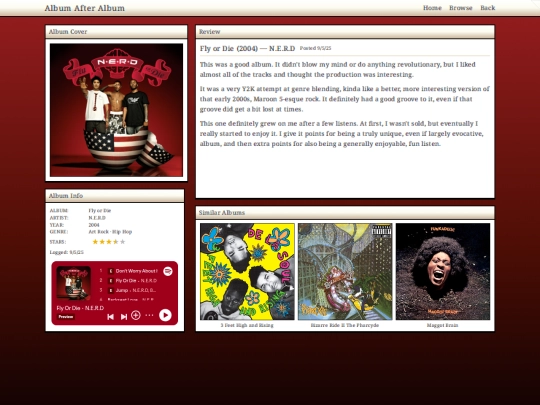The width and height of the screenshot is (540, 405).
Task: Click the 'Review' panel header
Action: coord(345,32)
